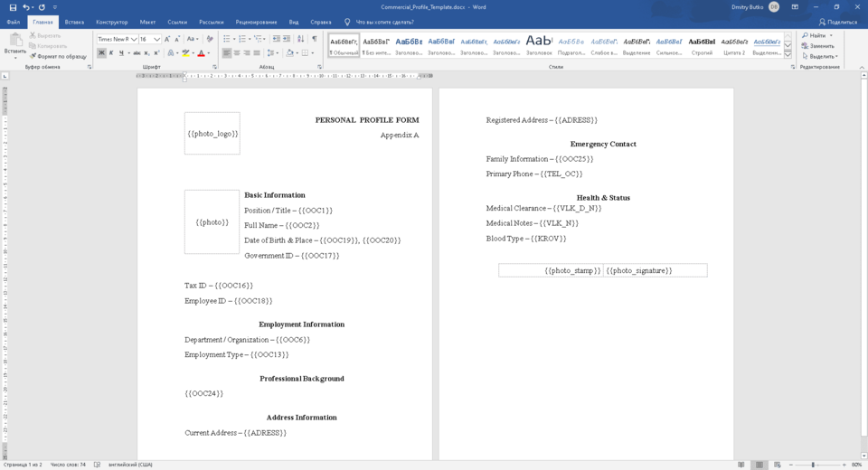This screenshot has height=470, width=868.
Task: Toggle bold (Ж) formatting
Action: pyautogui.click(x=101, y=53)
